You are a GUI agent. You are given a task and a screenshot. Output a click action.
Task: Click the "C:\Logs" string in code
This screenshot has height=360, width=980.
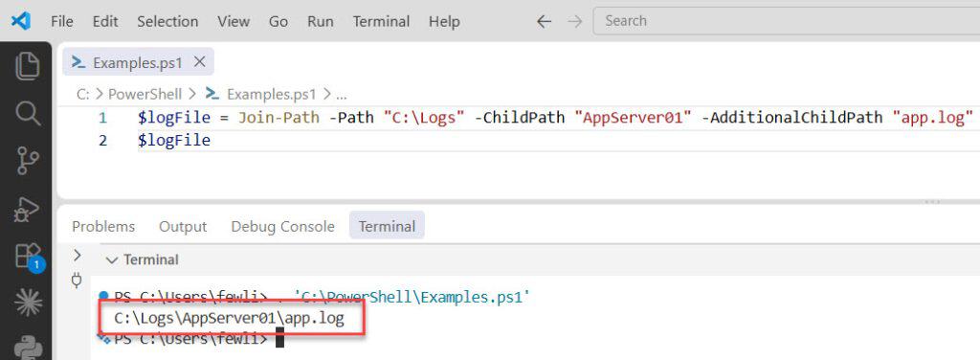[x=424, y=118]
